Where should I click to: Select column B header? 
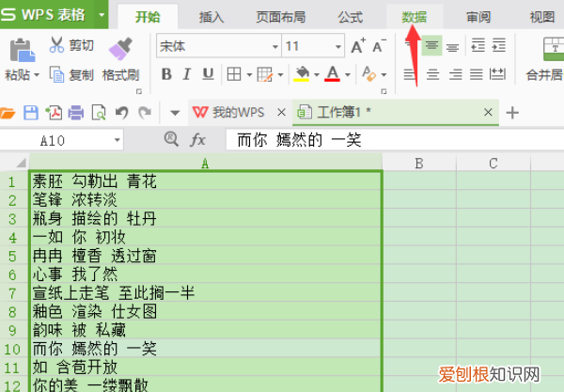(419, 164)
